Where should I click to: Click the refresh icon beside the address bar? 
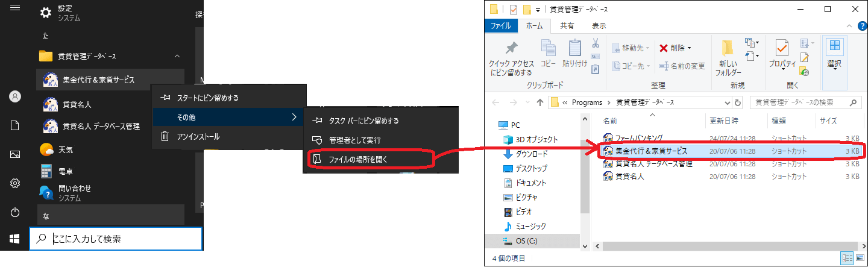[738, 102]
